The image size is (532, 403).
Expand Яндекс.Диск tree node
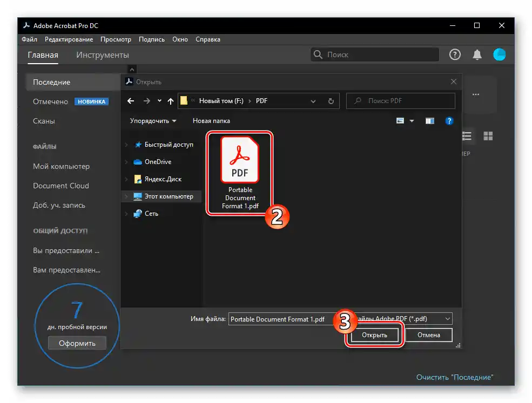point(126,179)
